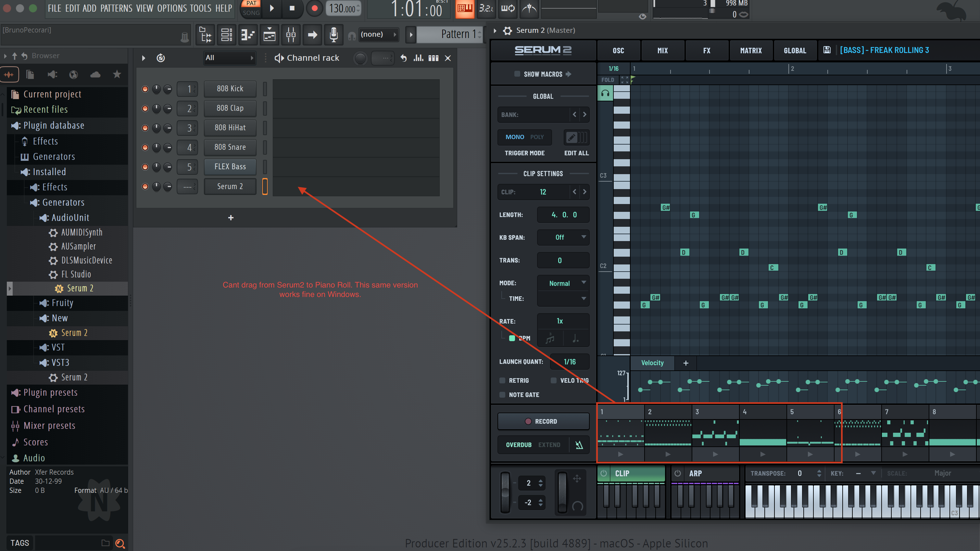Open the MODE Normal dropdown
The image size is (980, 551).
(x=563, y=283)
